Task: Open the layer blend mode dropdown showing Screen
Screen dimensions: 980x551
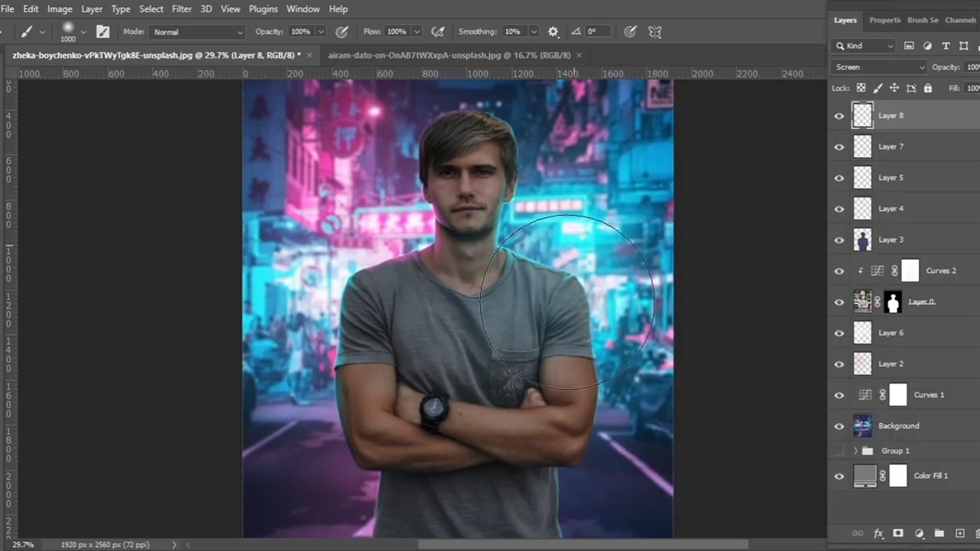Action: [x=879, y=67]
